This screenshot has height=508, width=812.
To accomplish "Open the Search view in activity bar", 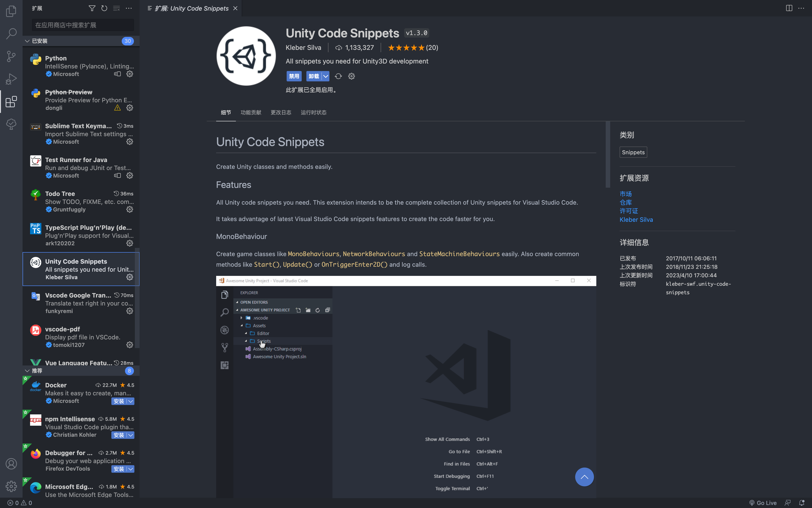I will click(x=11, y=33).
